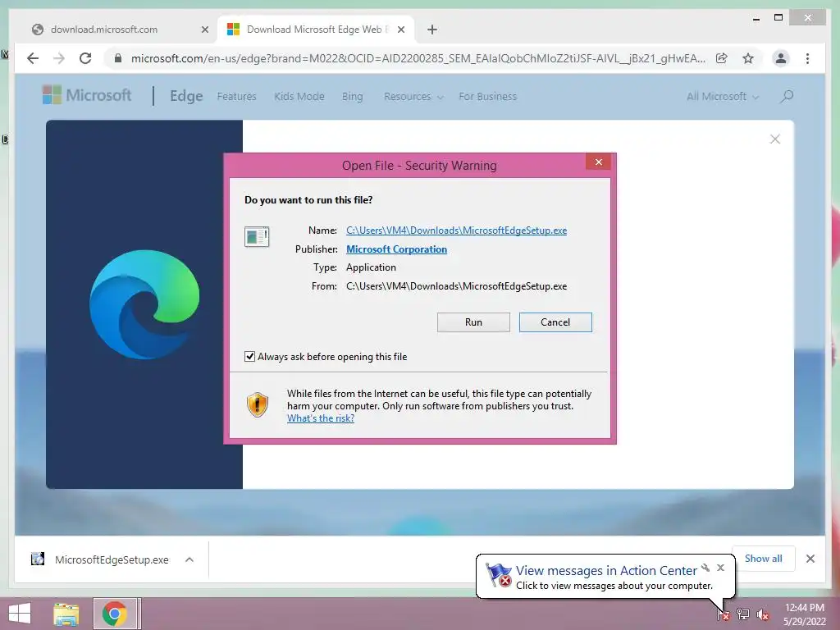The image size is (840, 630).
Task: Expand the Resources menu
Action: click(413, 97)
